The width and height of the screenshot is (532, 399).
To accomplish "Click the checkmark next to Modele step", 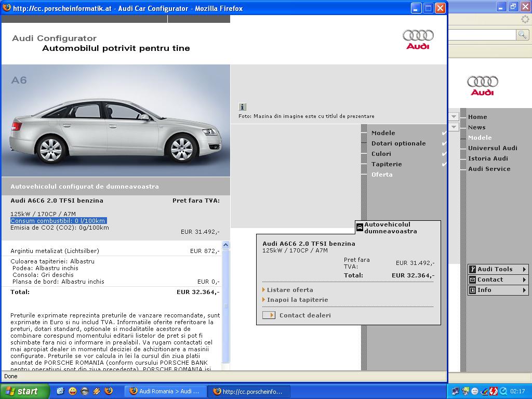I will coord(444,133).
